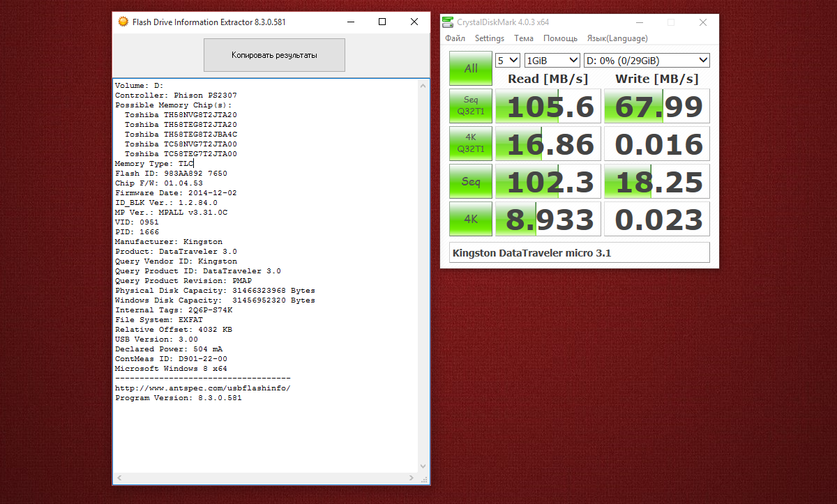This screenshot has width=837, height=504.
Task: Click the line Query Product Revision: PMAP
Action: (183, 280)
